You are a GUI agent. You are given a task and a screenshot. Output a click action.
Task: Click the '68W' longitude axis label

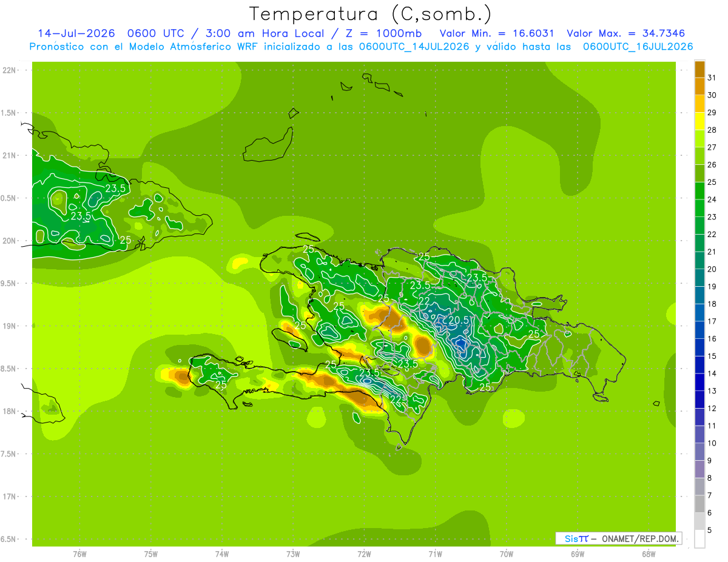coord(649,554)
